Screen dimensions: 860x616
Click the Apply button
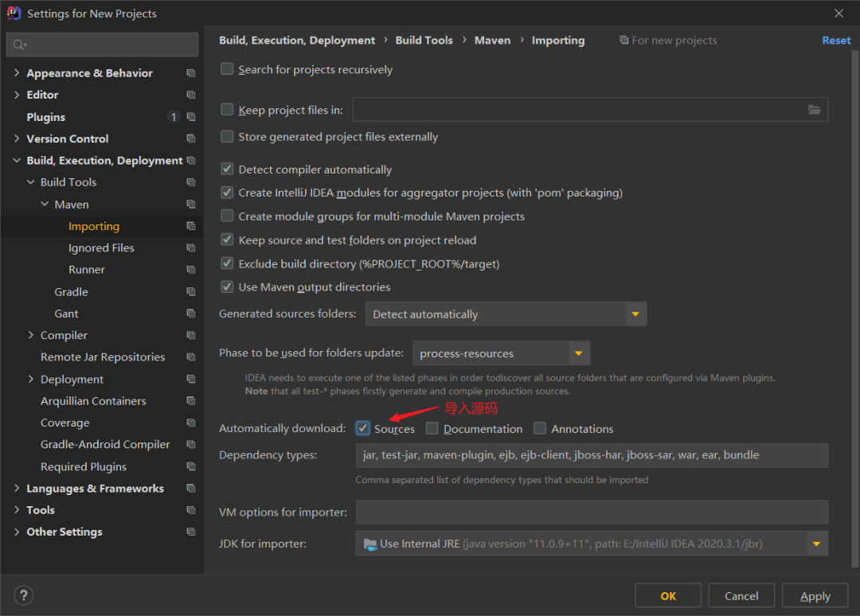click(815, 596)
